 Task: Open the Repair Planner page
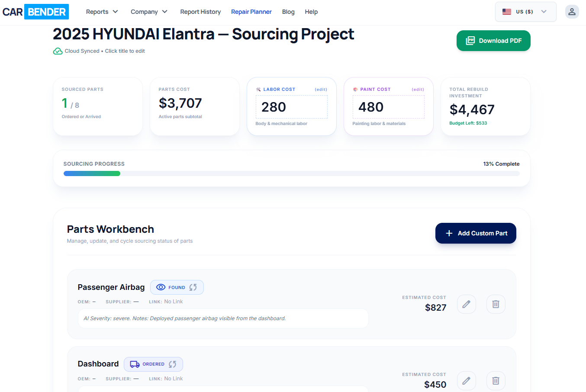pos(251,12)
